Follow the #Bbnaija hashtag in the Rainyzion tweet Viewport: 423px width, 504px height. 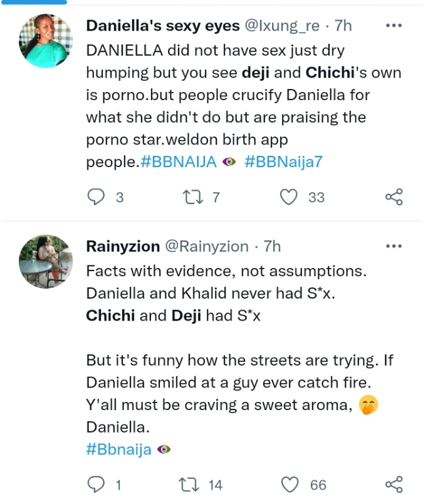click(118, 450)
